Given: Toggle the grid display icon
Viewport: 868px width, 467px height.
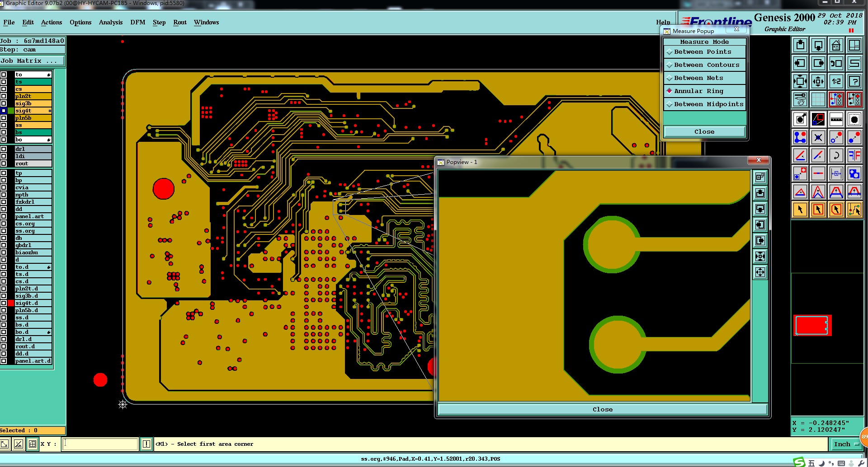Looking at the screenshot, I should (818, 99).
